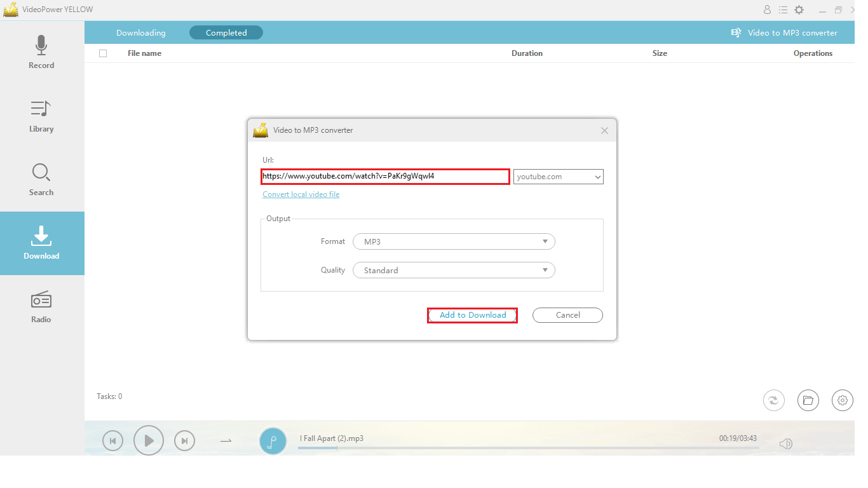
Task: Skip to next track
Action: [184, 440]
